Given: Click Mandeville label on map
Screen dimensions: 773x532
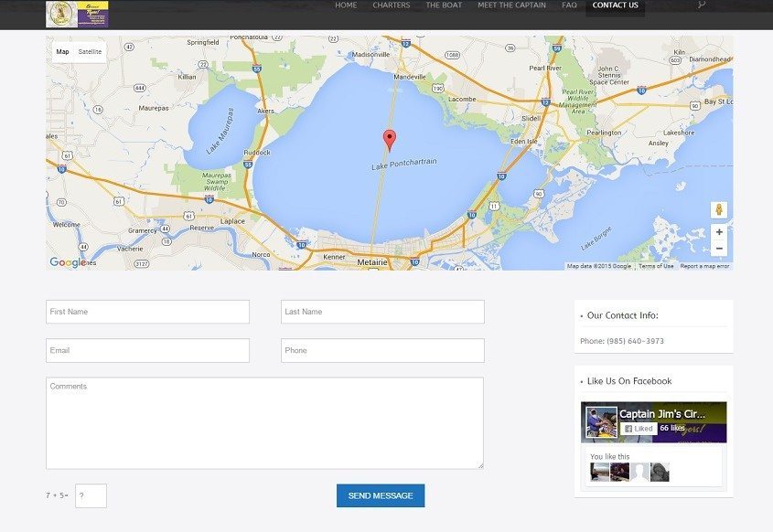Looking at the screenshot, I should click(x=410, y=77).
